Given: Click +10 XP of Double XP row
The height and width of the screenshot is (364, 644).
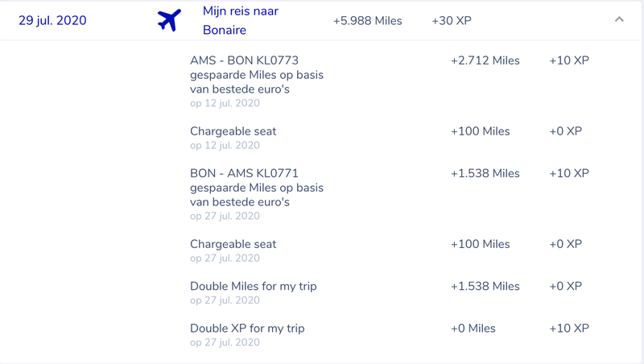Looking at the screenshot, I should [569, 329].
